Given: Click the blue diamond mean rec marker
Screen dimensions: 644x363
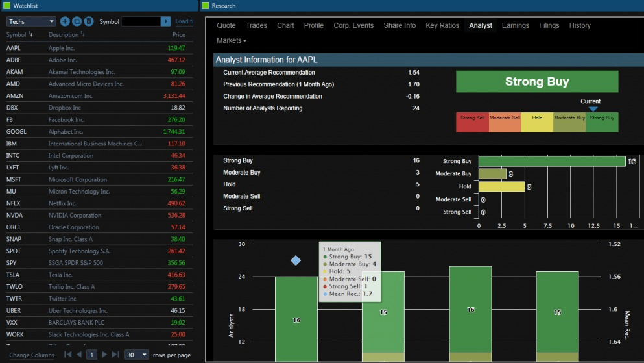Looking at the screenshot, I should 296,260.
